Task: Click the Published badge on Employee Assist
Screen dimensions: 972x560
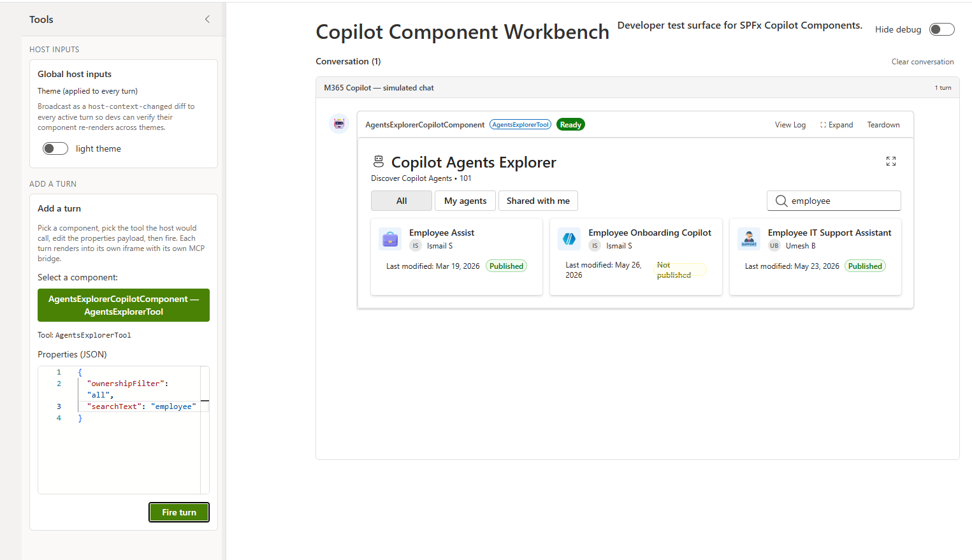Action: (506, 266)
